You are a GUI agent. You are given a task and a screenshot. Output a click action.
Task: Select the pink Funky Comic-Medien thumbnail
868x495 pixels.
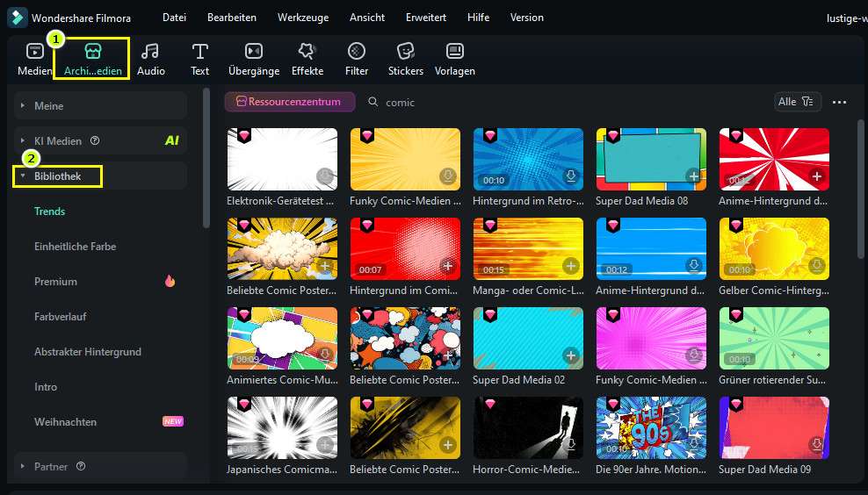click(651, 339)
